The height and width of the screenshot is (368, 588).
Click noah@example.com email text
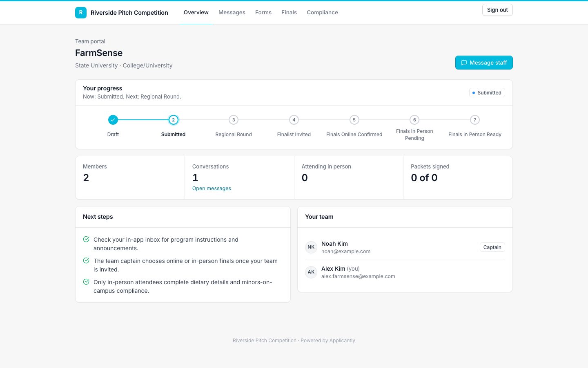(346, 251)
